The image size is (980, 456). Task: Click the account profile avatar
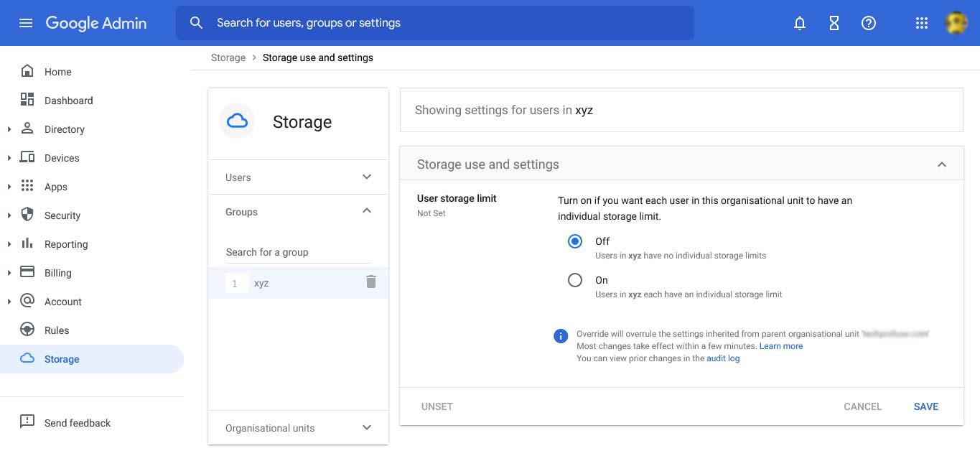956,22
